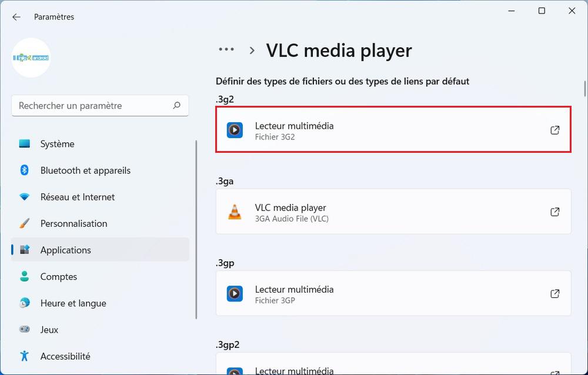
Task: Open Heure et langue settings
Action: pyautogui.click(x=100, y=303)
